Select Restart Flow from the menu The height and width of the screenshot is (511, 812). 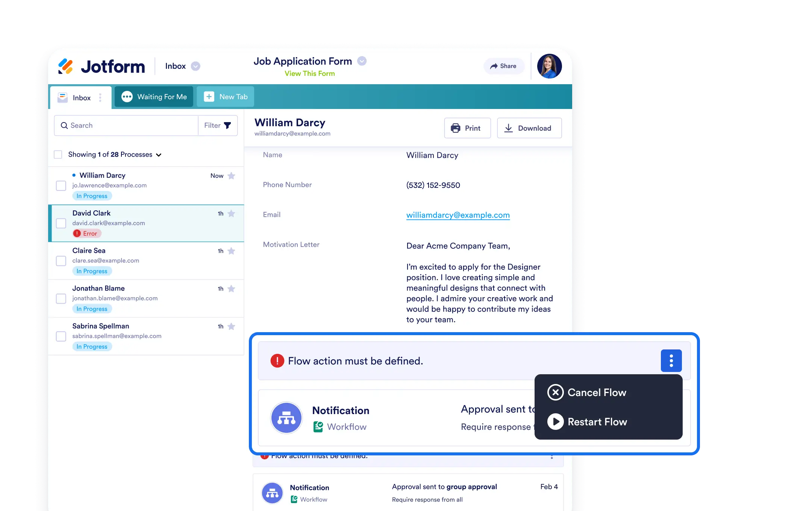pyautogui.click(x=597, y=422)
